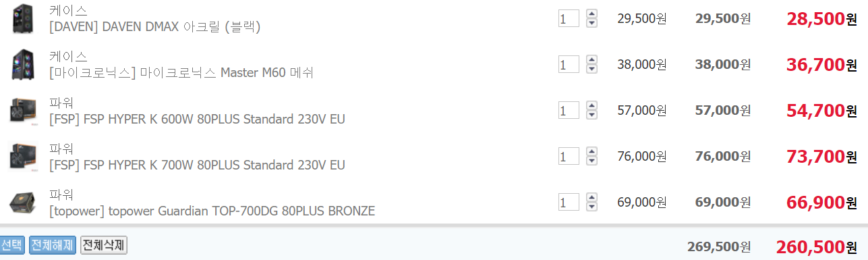Open the Master M60 case thumbnail

(x=23, y=65)
